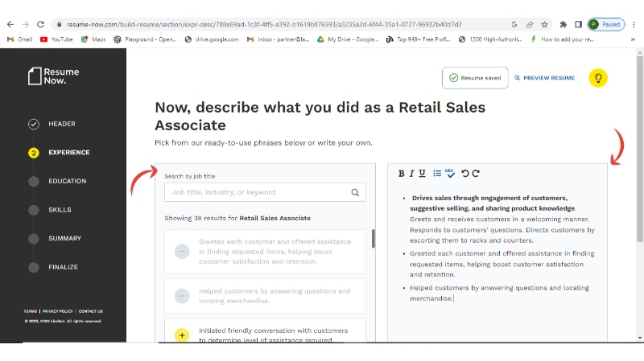
Task: Redo last edit in the editor
Action: [x=476, y=174]
